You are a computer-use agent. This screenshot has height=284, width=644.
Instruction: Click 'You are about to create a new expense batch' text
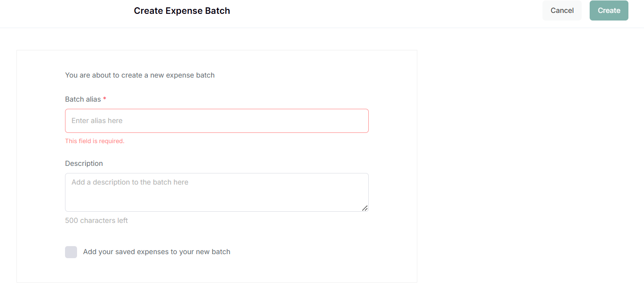pos(140,75)
